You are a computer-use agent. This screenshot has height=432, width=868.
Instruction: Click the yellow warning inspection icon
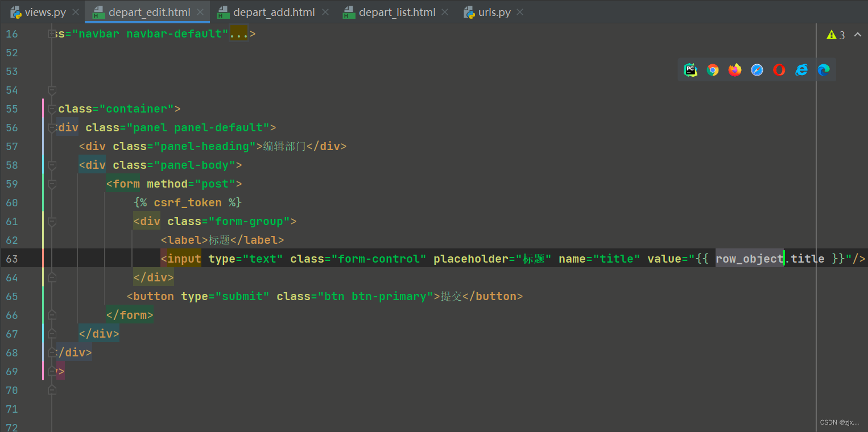click(x=831, y=35)
